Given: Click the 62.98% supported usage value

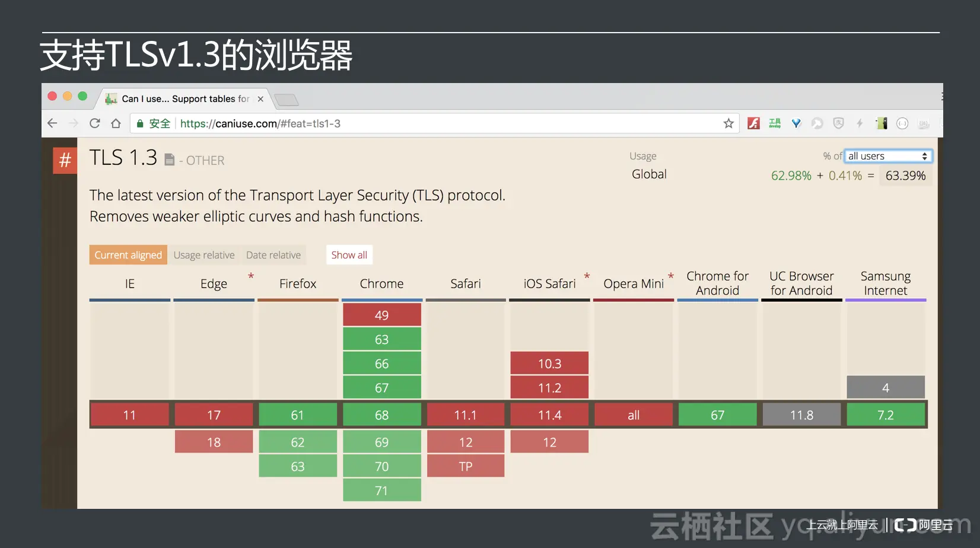Looking at the screenshot, I should point(791,176).
